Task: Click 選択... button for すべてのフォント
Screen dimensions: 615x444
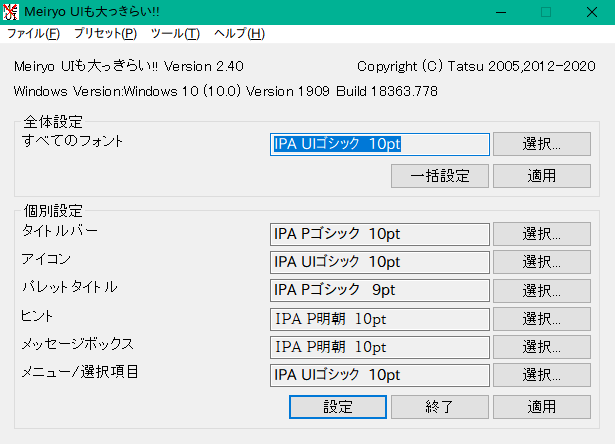Action: 542,144
